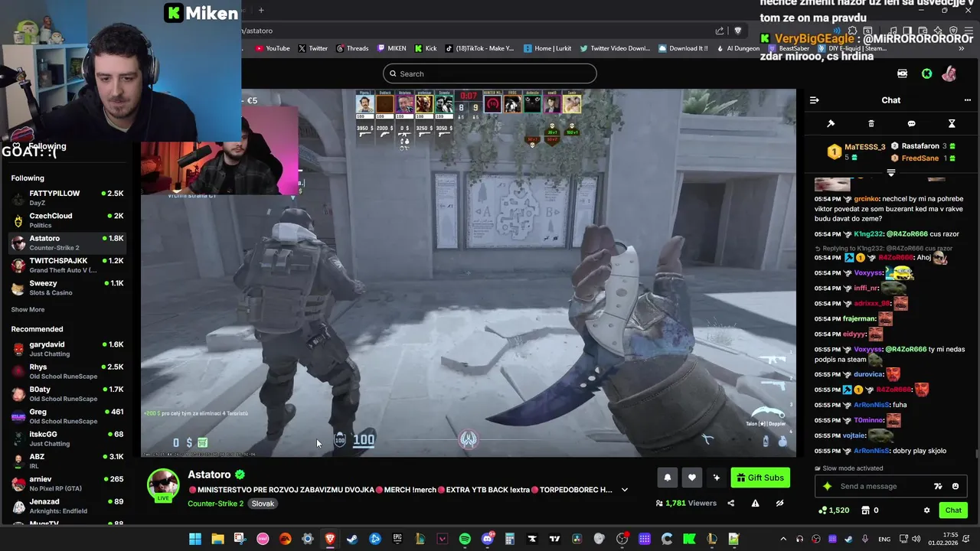Click the Gift Subs button
The image size is (980, 551).
(760, 478)
